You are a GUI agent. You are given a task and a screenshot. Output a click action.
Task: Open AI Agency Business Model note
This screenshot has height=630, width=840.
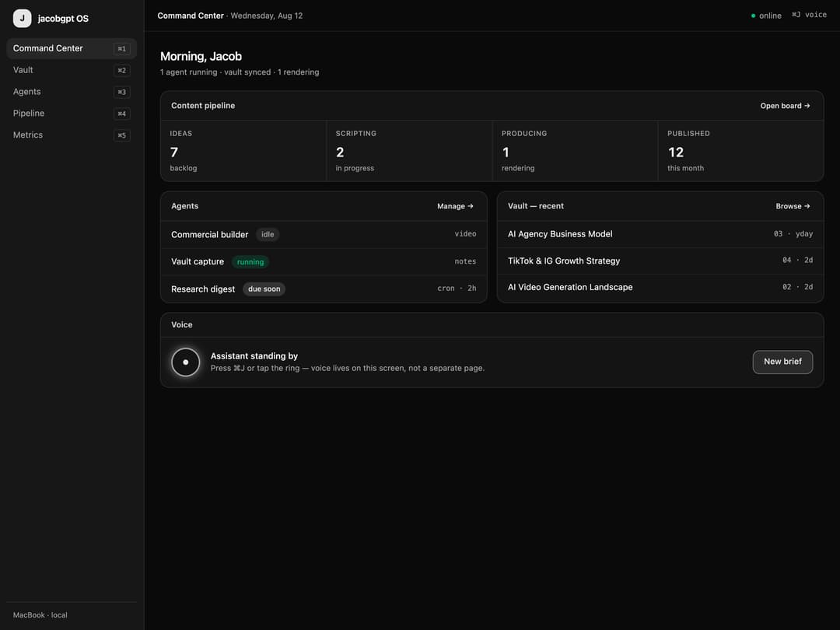(660, 234)
